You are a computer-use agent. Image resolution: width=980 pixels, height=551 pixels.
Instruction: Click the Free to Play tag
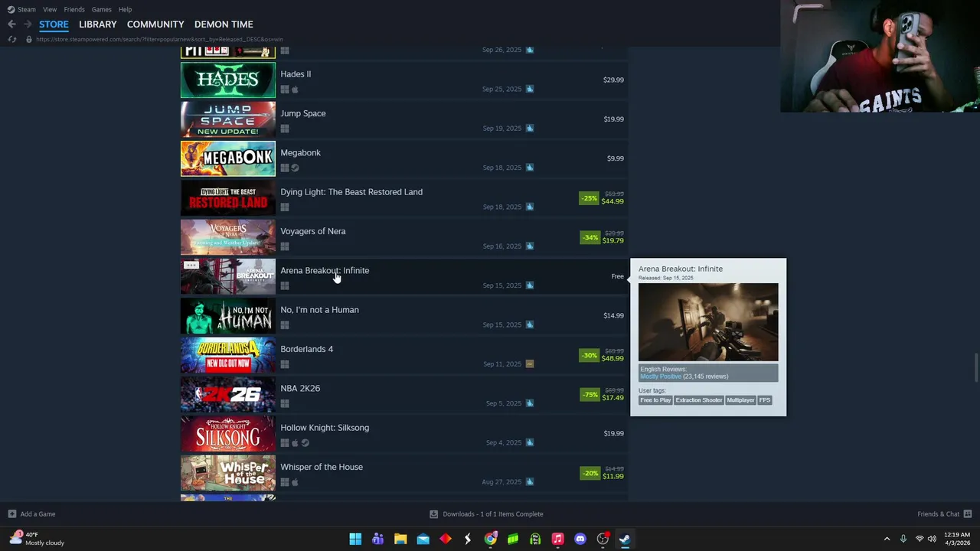pyautogui.click(x=655, y=400)
